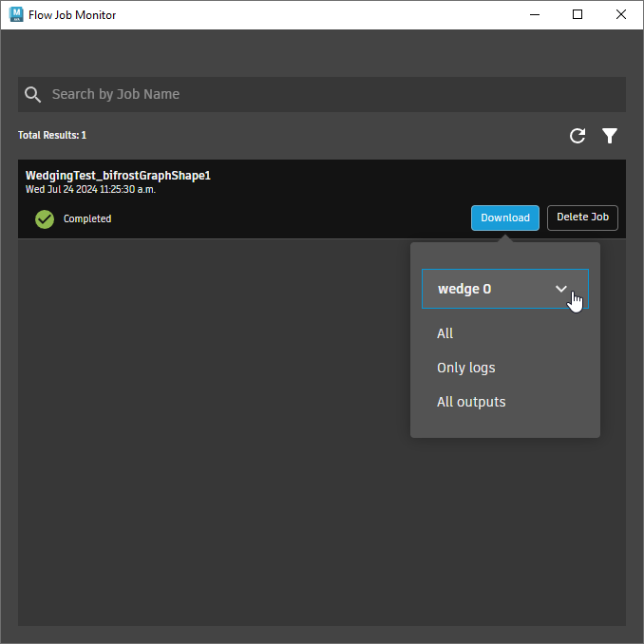The height and width of the screenshot is (644, 644).
Task: Click the Total Results: 1 label
Action: coord(52,135)
